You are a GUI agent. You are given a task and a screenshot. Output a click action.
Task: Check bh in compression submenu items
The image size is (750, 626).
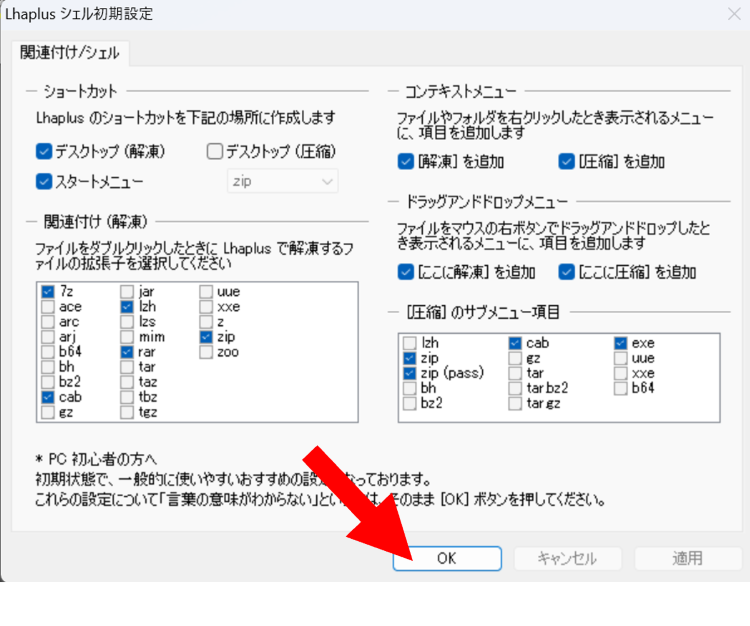[409, 388]
